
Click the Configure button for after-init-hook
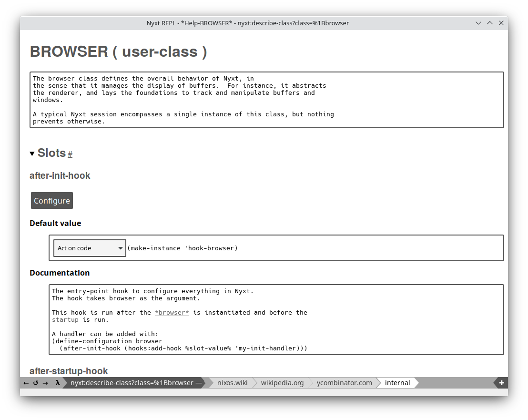[52, 201]
